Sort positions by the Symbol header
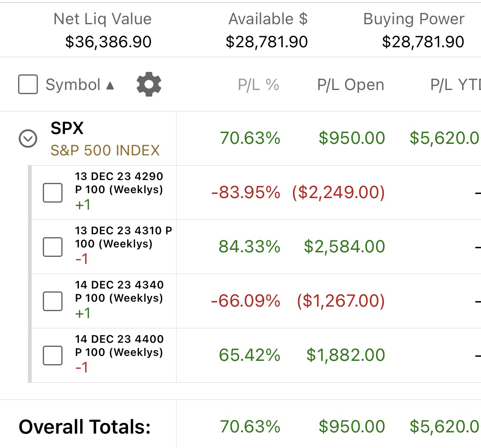Viewport: 481px width, 448px height. click(73, 85)
